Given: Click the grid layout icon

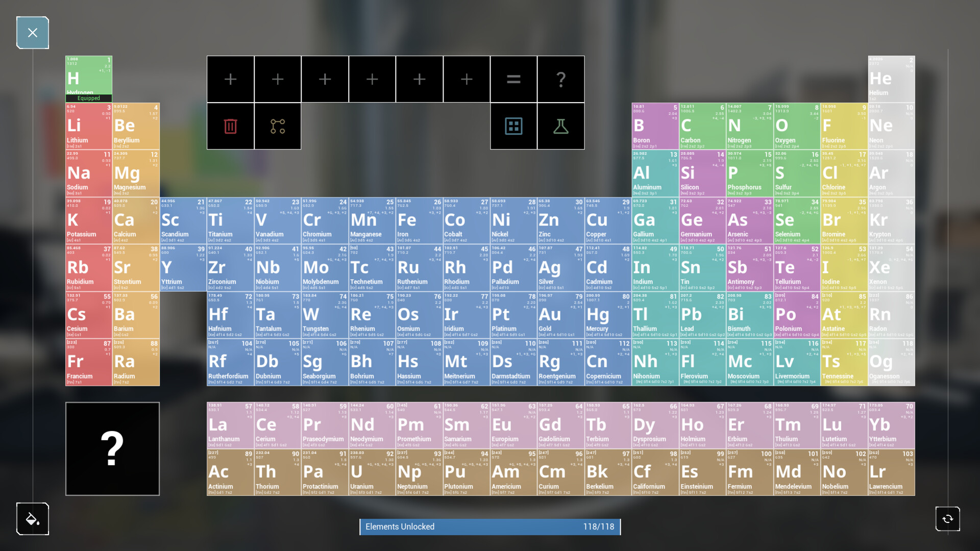Looking at the screenshot, I should click(x=513, y=126).
